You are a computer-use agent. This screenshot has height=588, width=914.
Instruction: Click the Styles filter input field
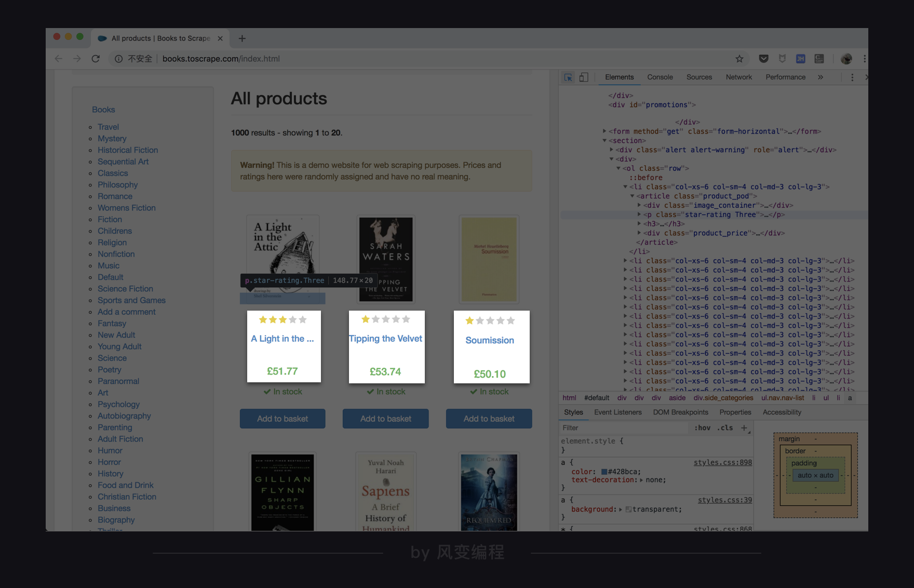click(x=625, y=427)
